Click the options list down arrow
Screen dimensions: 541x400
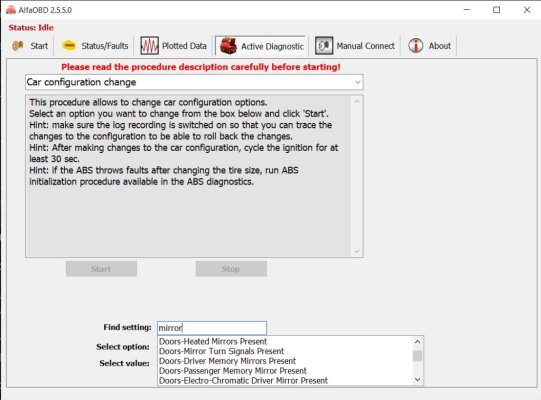point(417,380)
